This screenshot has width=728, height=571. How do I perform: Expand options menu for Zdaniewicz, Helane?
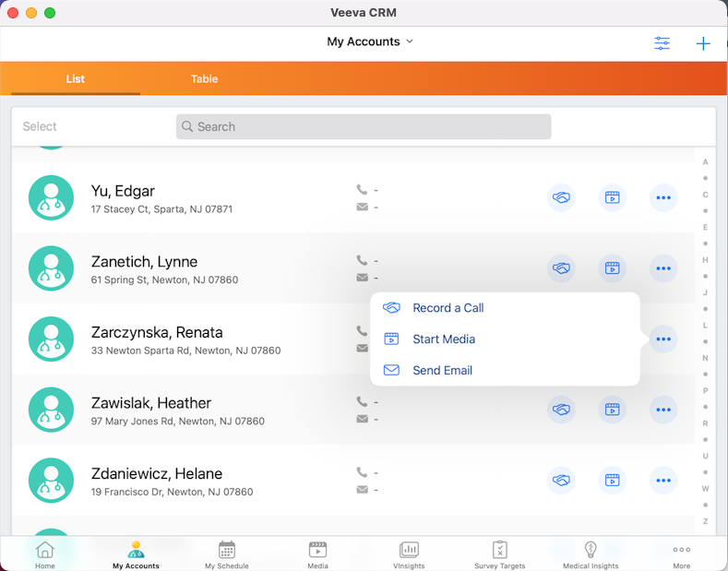[662, 480]
